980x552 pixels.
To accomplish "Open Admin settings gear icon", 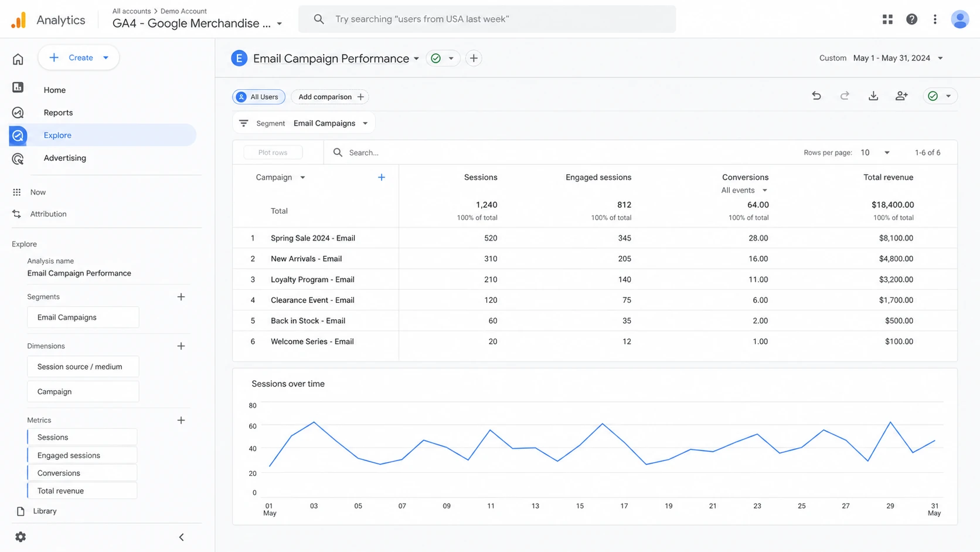I will (21, 537).
